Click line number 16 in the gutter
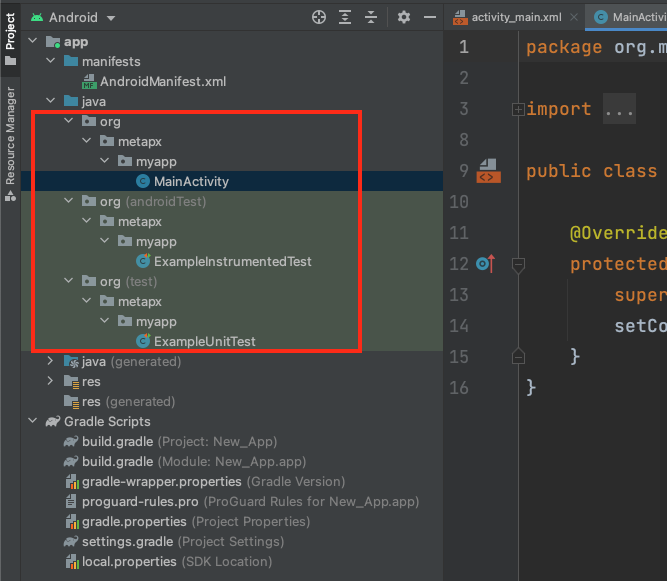This screenshot has width=667, height=581. (459, 388)
